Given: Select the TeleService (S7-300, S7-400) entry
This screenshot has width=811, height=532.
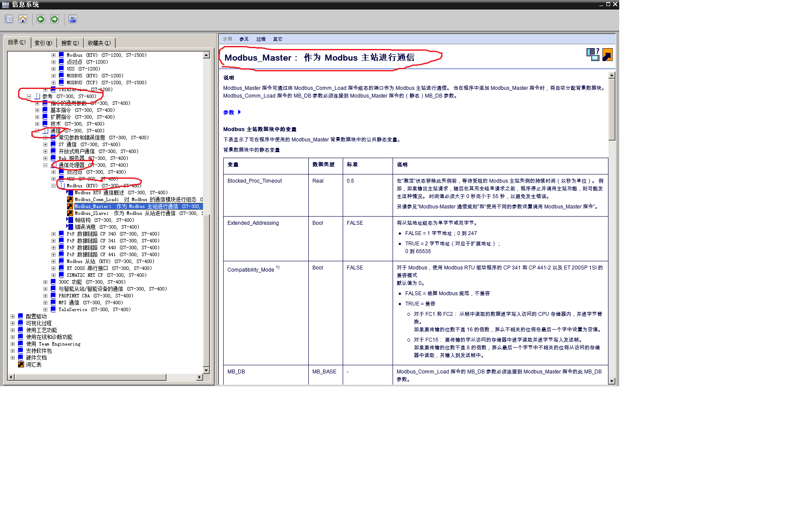Looking at the screenshot, I should (x=95, y=309).
